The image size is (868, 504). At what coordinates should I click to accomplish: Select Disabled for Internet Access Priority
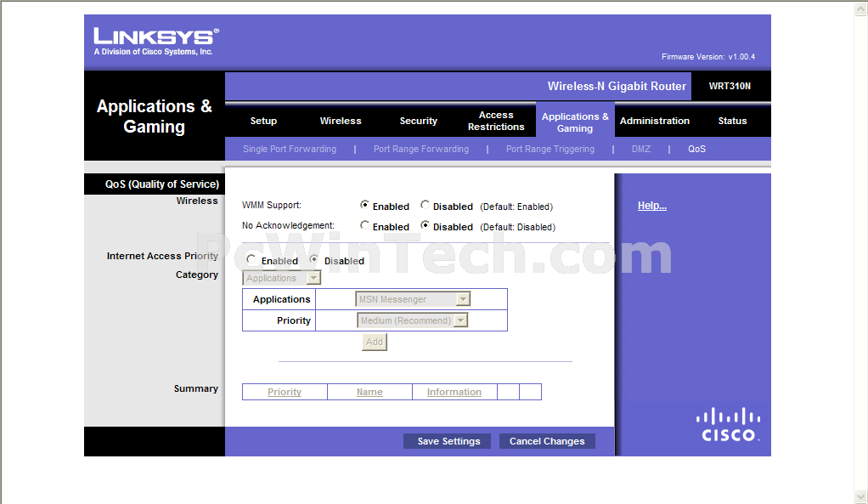click(x=314, y=259)
